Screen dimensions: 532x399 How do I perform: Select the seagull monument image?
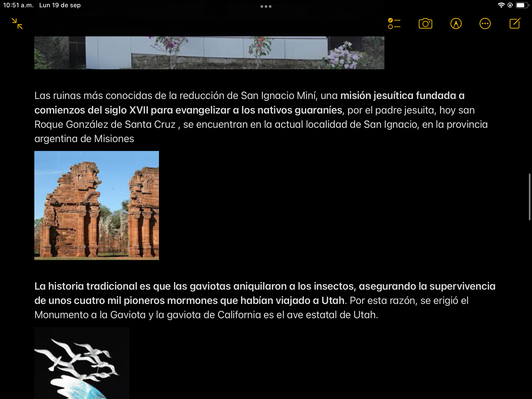pos(82,363)
